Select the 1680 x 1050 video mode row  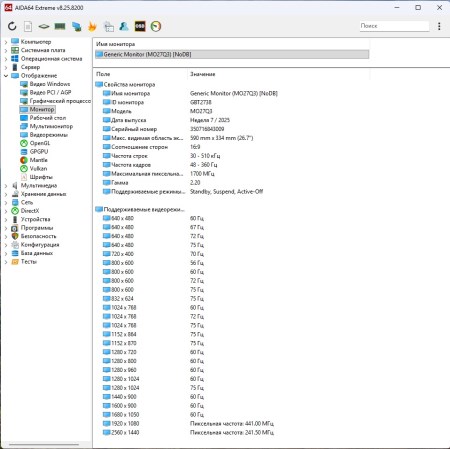(231, 415)
